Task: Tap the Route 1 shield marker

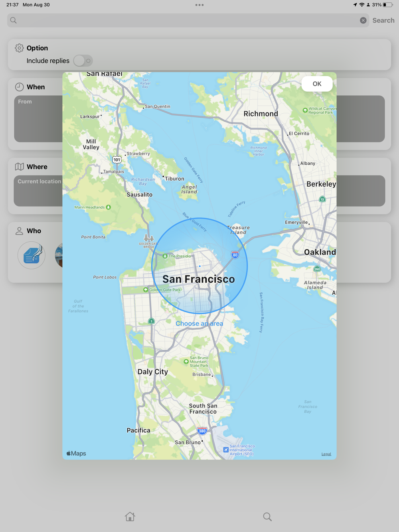Action: tap(151, 321)
